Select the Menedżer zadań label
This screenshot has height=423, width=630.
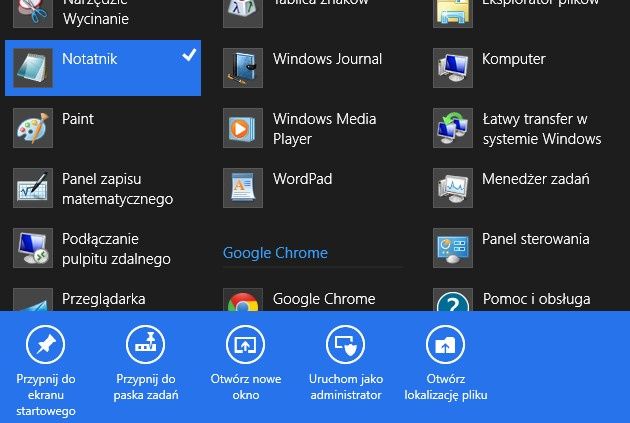tap(536, 179)
